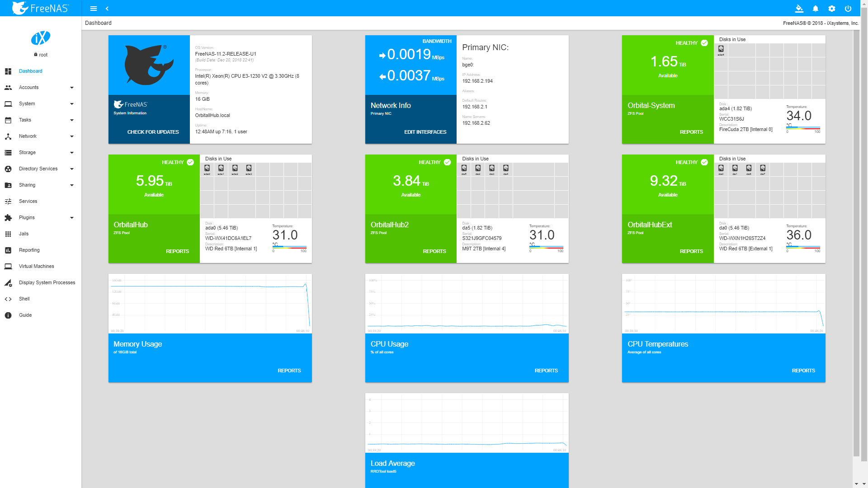Image resolution: width=868 pixels, height=488 pixels.
Task: Open Virtual Machines in sidebar
Action: pos(41,267)
